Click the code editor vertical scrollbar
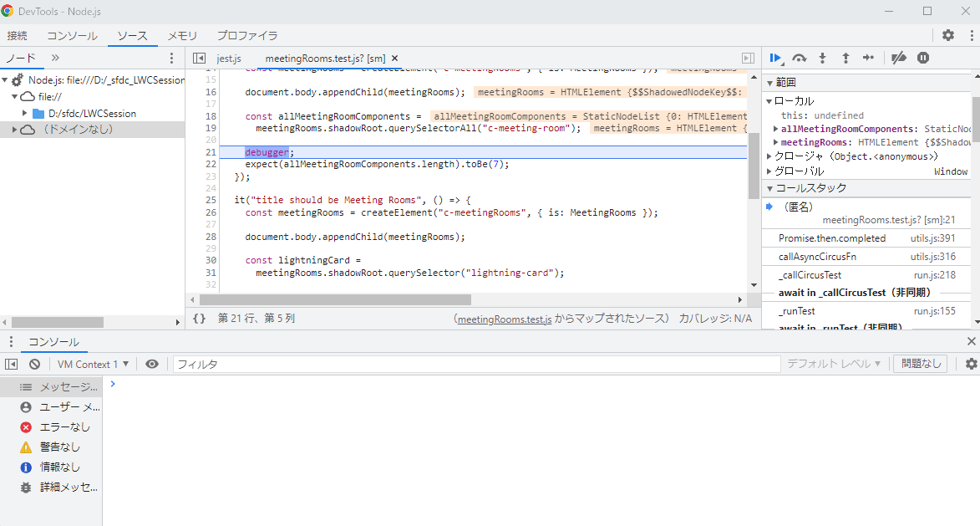The image size is (980, 526). (754, 166)
